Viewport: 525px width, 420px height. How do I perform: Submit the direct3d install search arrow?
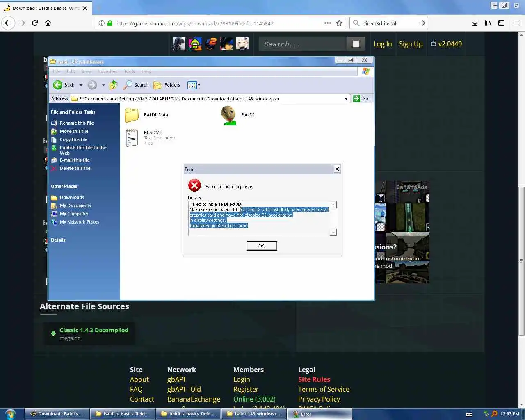point(422,23)
